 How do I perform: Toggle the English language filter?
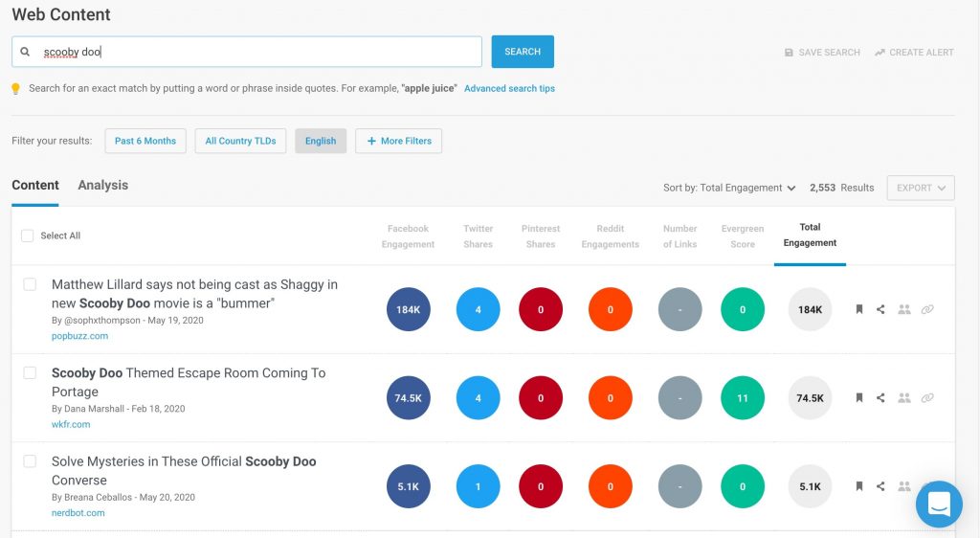click(321, 142)
